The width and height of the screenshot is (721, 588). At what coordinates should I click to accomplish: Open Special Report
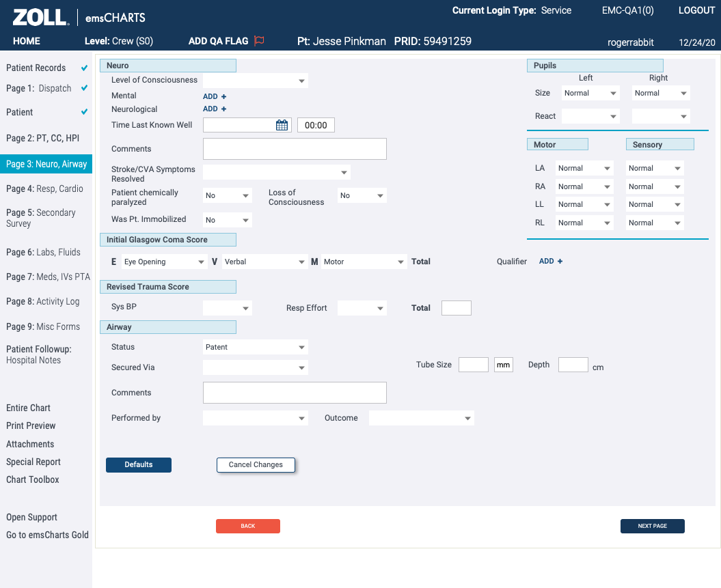point(33,462)
